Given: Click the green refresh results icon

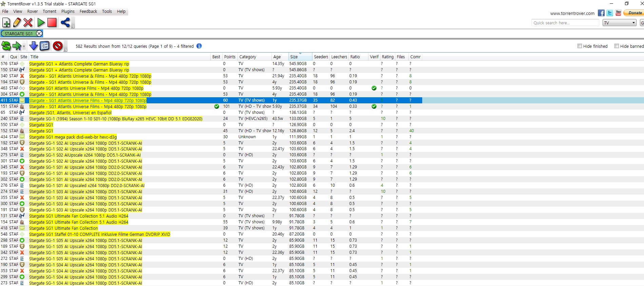Looking at the screenshot, I should coord(6,46).
